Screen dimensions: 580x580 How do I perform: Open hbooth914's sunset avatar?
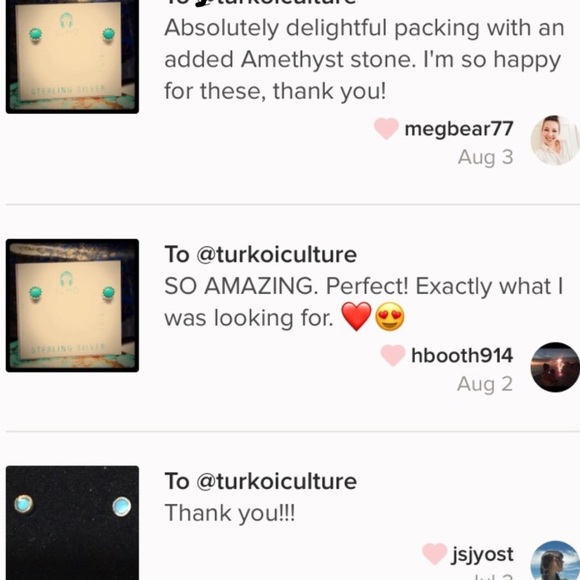pos(555,367)
